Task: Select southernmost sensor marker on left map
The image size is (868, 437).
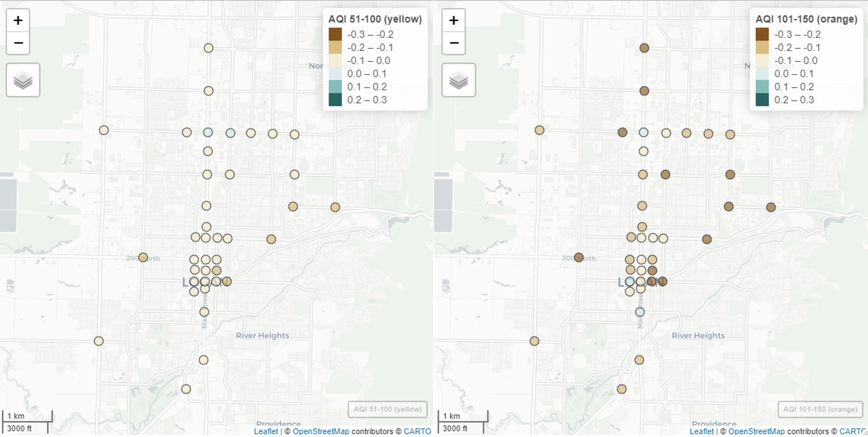Action: [186, 389]
